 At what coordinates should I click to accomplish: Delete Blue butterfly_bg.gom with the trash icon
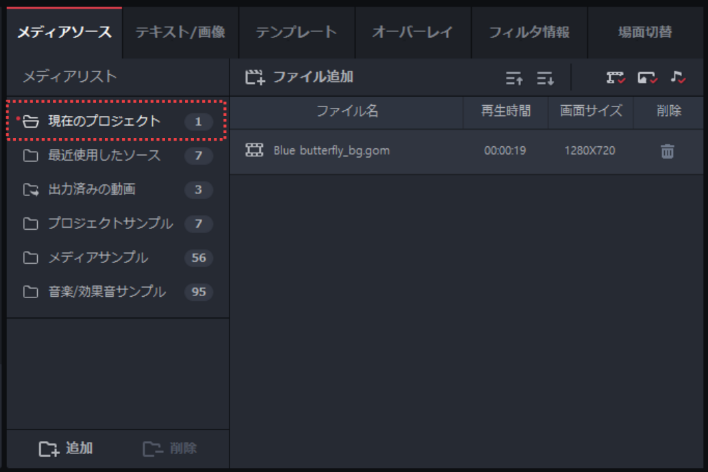tap(667, 151)
